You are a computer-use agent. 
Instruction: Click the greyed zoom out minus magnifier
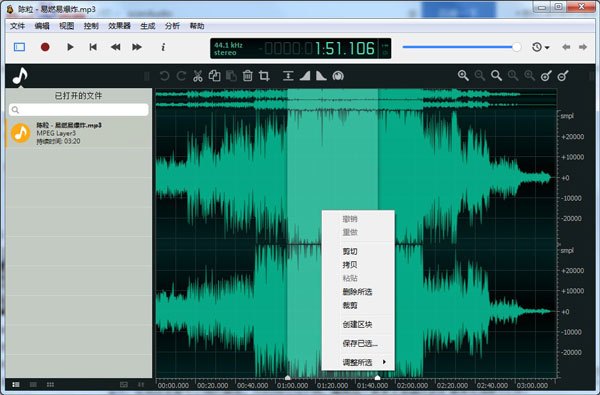click(x=480, y=76)
